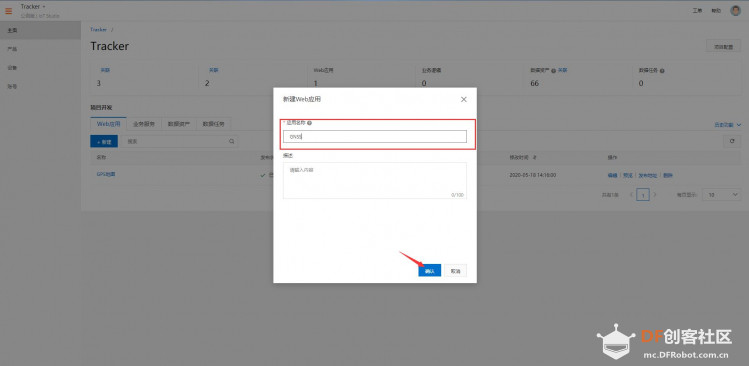Click the help icon next to 数据任务

(662, 70)
